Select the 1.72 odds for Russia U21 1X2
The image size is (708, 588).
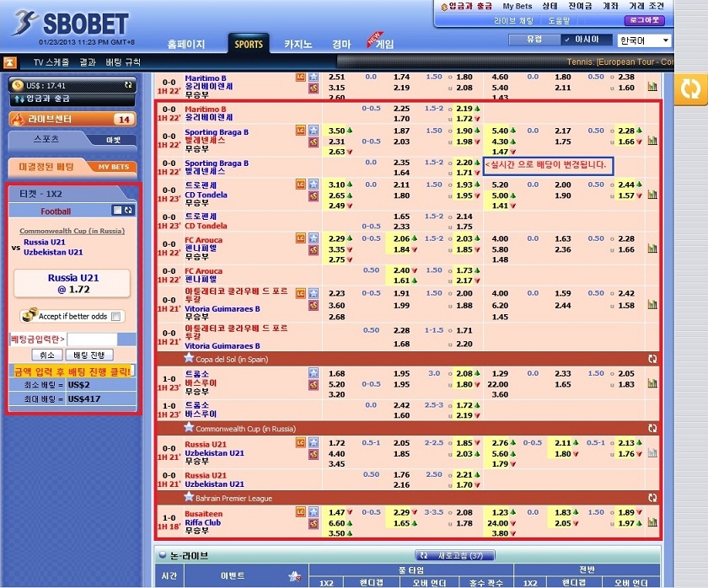pyautogui.click(x=337, y=443)
